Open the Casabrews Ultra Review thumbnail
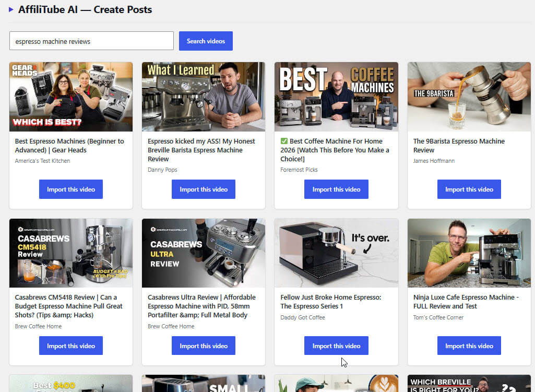Image resolution: width=535 pixels, height=392 pixels. click(204, 253)
